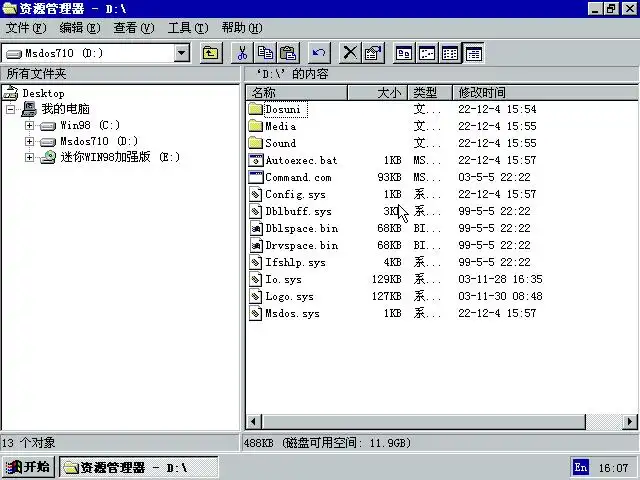Select the Io.sys file name
640x480 pixels.
[x=284, y=280]
